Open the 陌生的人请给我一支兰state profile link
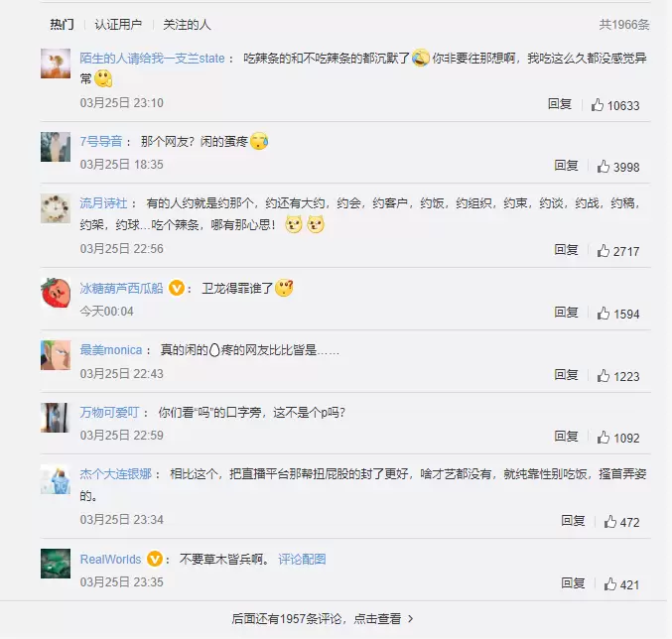Viewport: 672px width, 639px height. (152, 59)
